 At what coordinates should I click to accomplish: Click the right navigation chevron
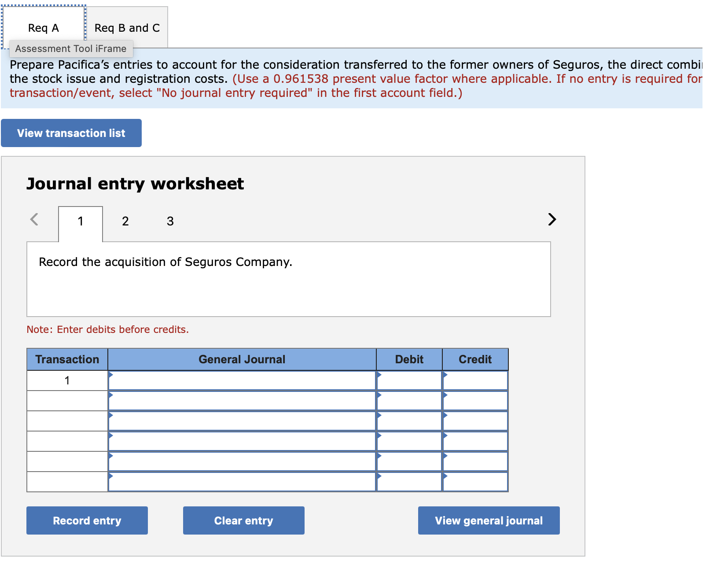pos(552,220)
